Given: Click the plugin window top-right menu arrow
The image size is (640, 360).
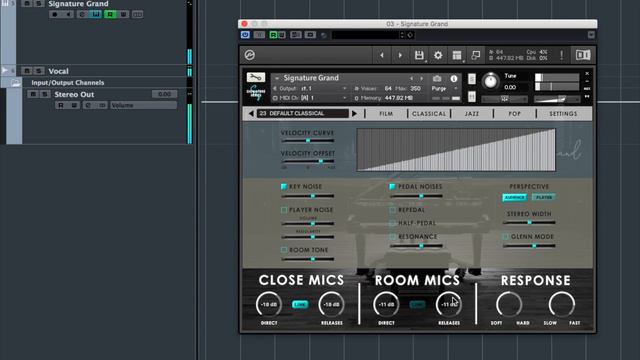Looking at the screenshot, I should point(591,35).
